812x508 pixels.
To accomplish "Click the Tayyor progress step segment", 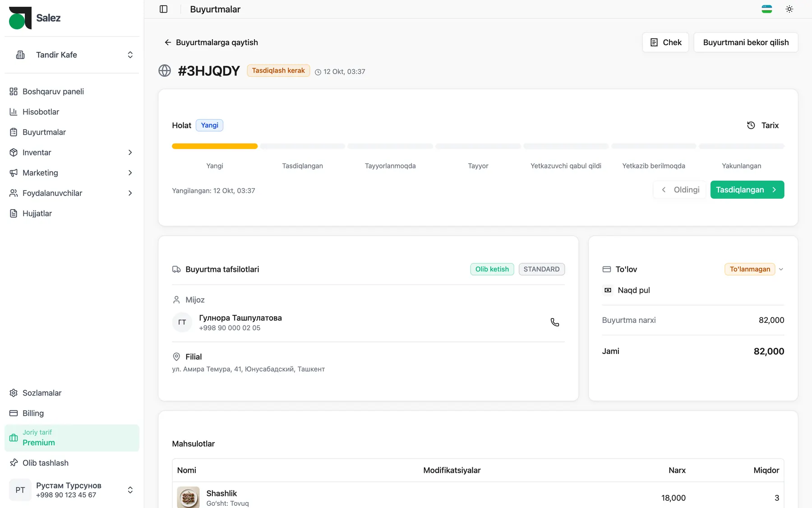I will pyautogui.click(x=478, y=146).
